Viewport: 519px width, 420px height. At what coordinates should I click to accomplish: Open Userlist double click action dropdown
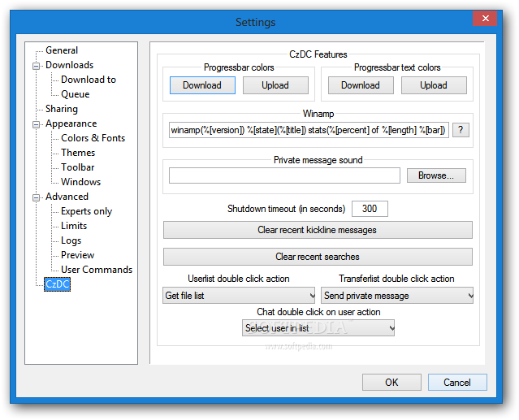(239, 296)
